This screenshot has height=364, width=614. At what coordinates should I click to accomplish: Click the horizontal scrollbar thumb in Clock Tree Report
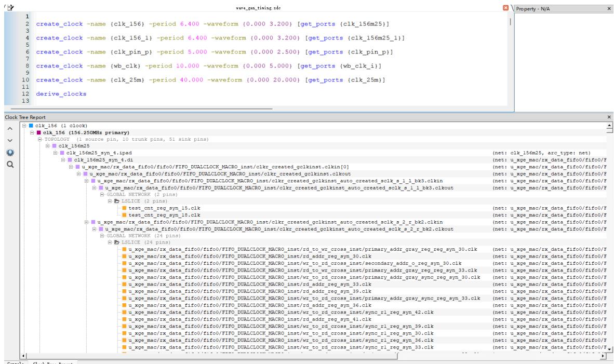click(x=212, y=356)
